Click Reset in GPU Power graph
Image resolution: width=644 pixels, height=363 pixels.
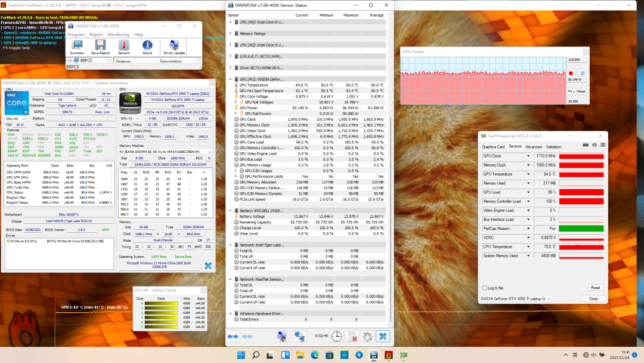(x=581, y=91)
